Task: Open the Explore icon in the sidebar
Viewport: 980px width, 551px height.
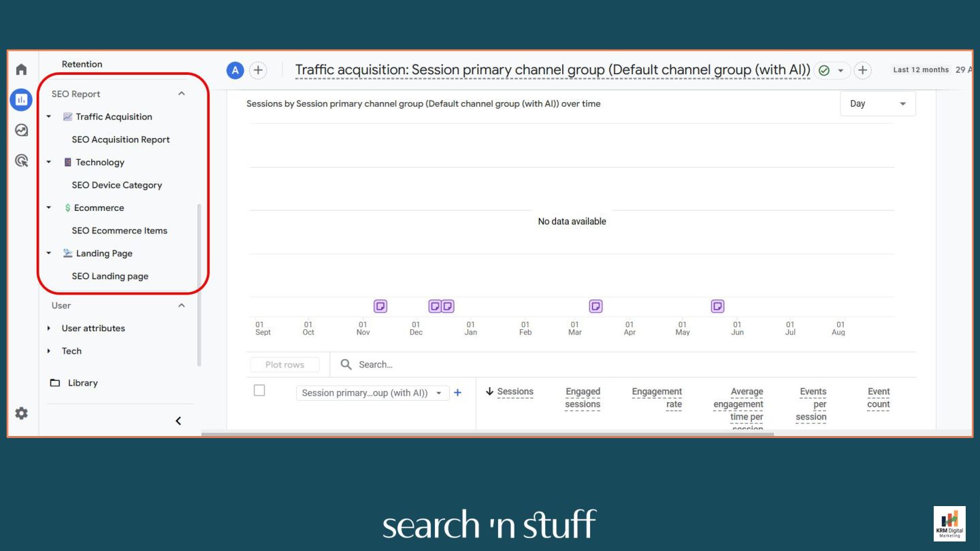Action: tap(21, 130)
